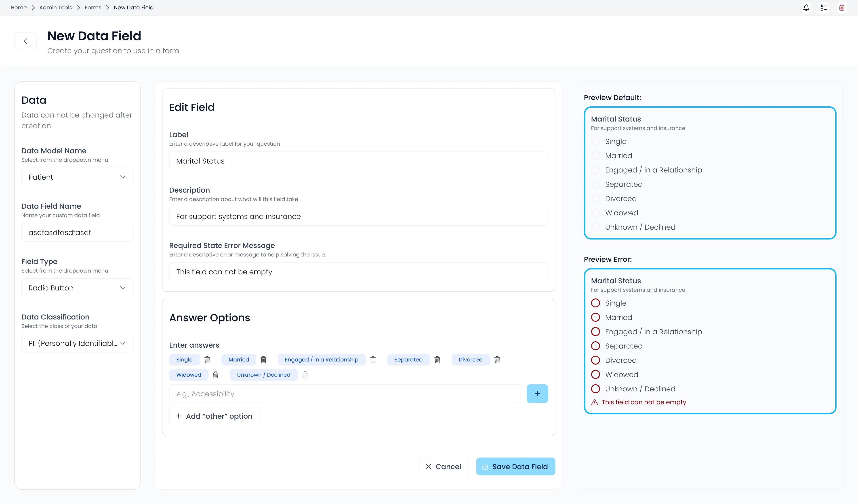Viewport: 858px width, 504px height.
Task: Select Engaged / in a Relationship in error preview
Action: point(595,332)
